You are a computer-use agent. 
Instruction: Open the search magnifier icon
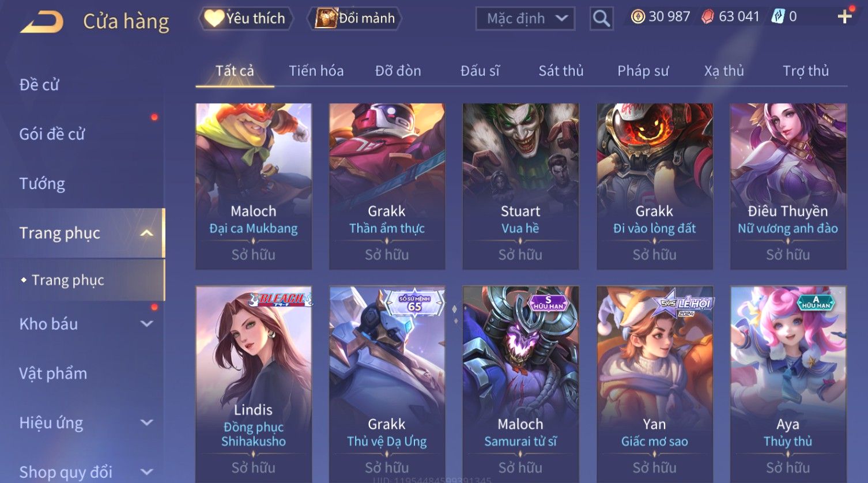point(601,18)
